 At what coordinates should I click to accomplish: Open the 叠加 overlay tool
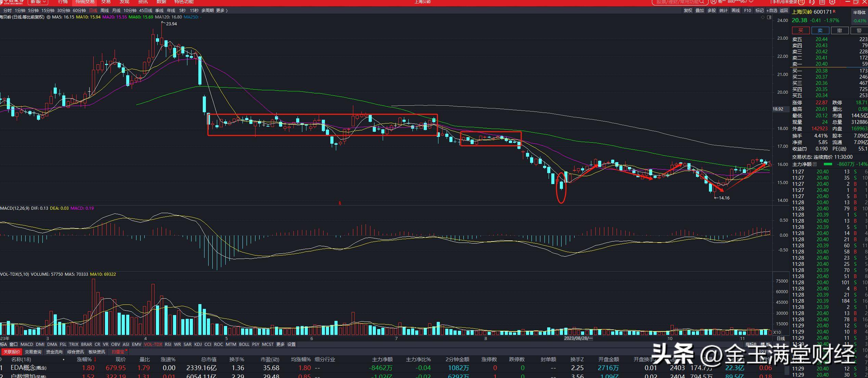(700, 11)
